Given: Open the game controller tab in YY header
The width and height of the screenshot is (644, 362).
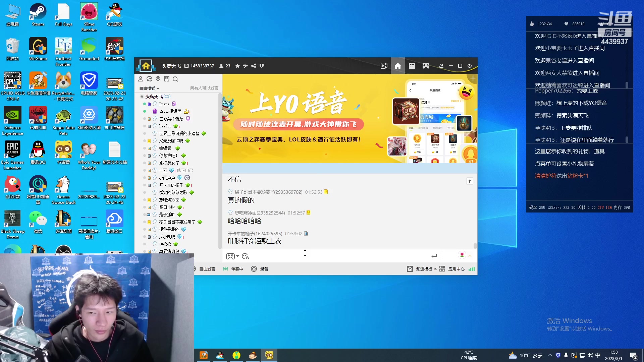Looking at the screenshot, I should [x=426, y=66].
